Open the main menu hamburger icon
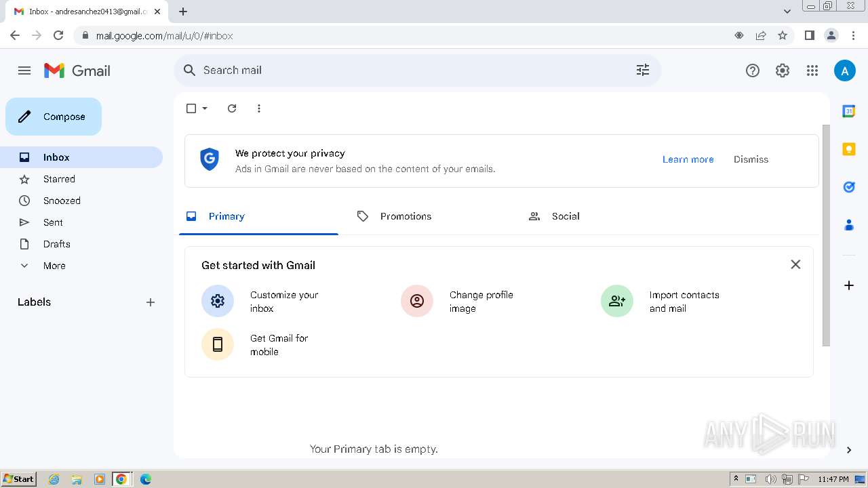868x488 pixels. click(24, 70)
